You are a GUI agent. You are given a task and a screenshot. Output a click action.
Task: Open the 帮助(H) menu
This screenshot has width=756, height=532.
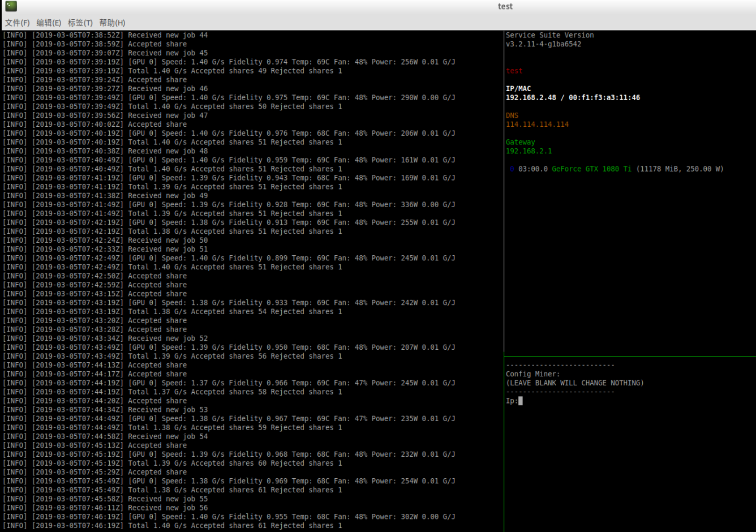(112, 23)
